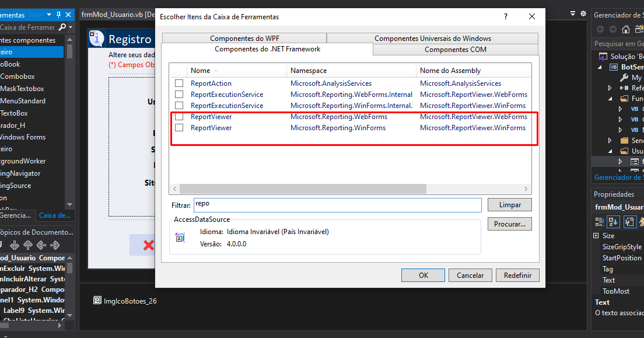
Task: Collapse the BotSen project node
Action: (x=600, y=67)
